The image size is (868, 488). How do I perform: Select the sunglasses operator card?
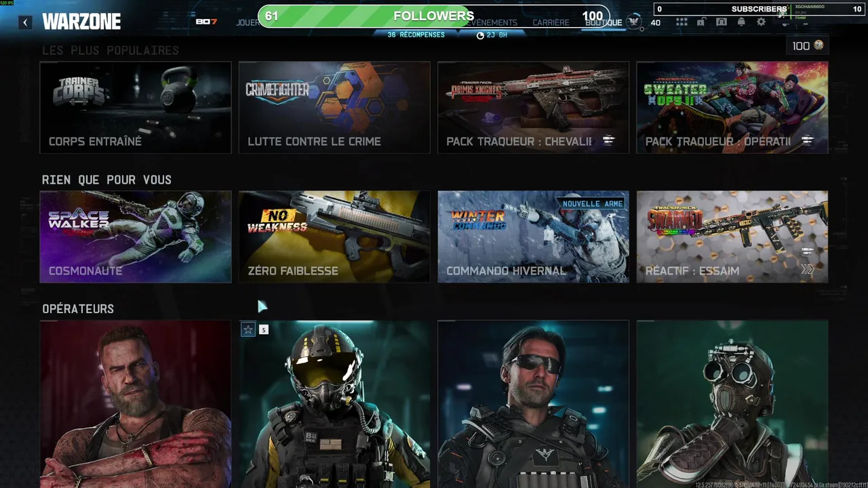click(533, 404)
